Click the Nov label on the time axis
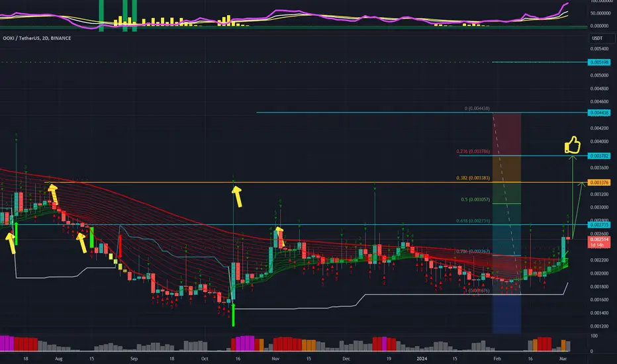 click(x=275, y=359)
